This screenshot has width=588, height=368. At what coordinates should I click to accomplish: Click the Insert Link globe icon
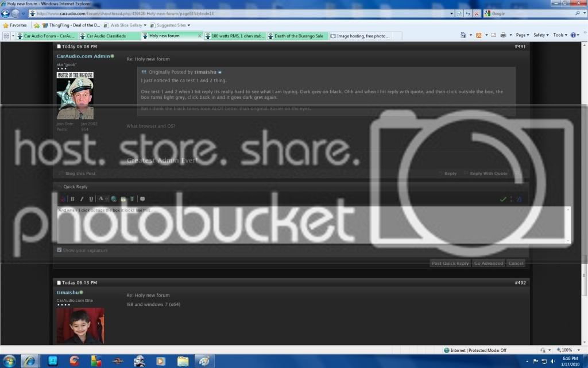(114, 199)
